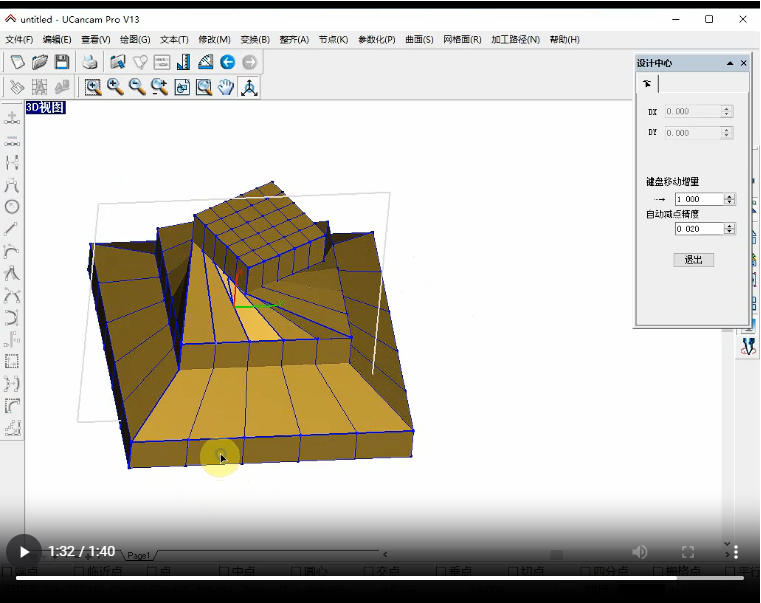Click the video progress bar

[x=380, y=577]
